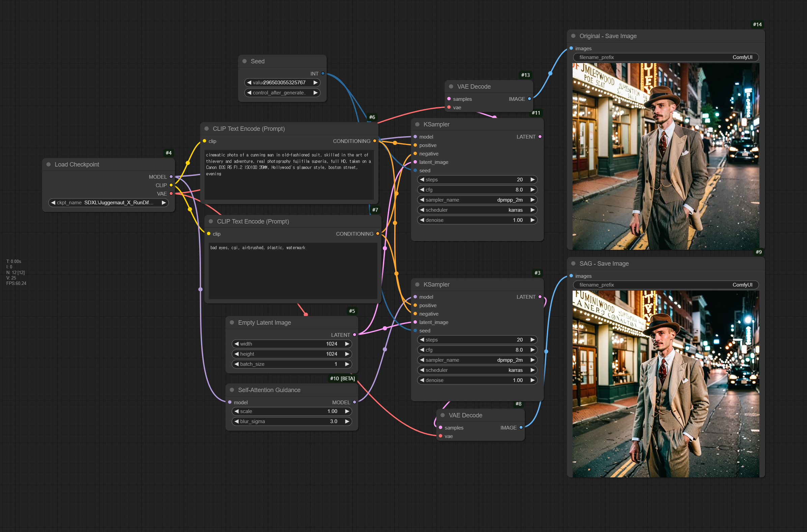Click the model input port on Self-Attention Guidance
807x532 pixels.
(x=230, y=402)
